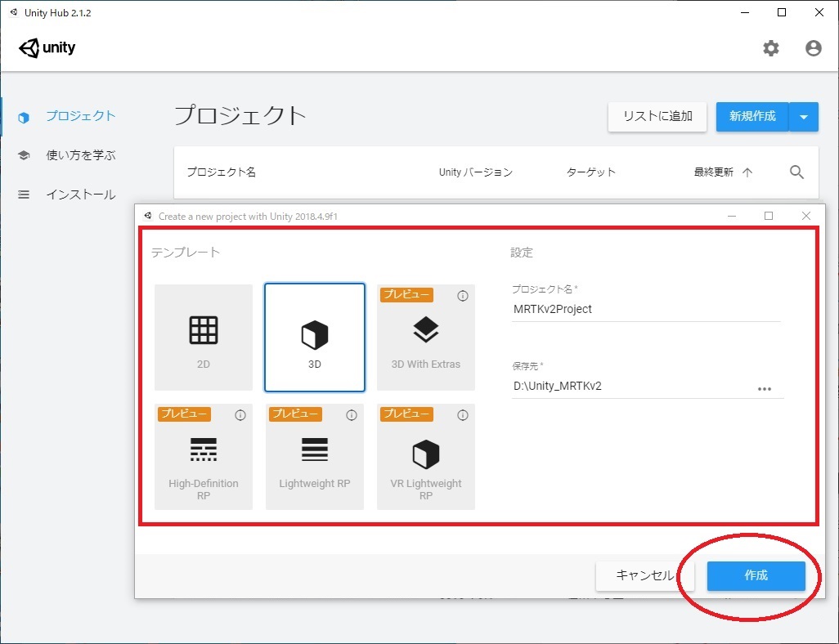Viewport: 839px width, 644px height.
Task: Click the リストに追加 add to list button
Action: pos(657,117)
